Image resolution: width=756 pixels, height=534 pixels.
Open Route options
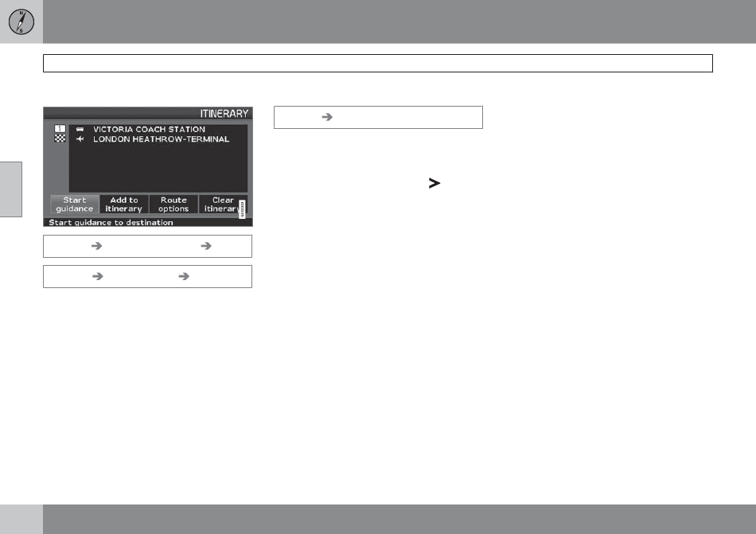(173, 205)
